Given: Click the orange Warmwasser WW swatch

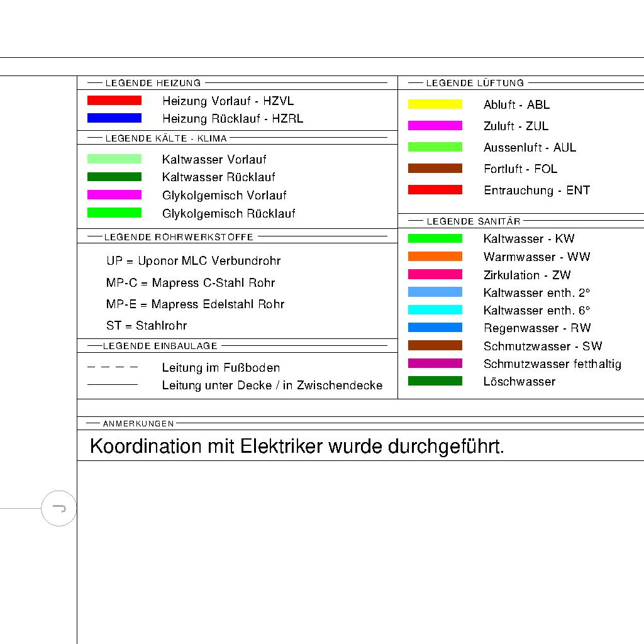Looking at the screenshot, I should [x=435, y=257].
